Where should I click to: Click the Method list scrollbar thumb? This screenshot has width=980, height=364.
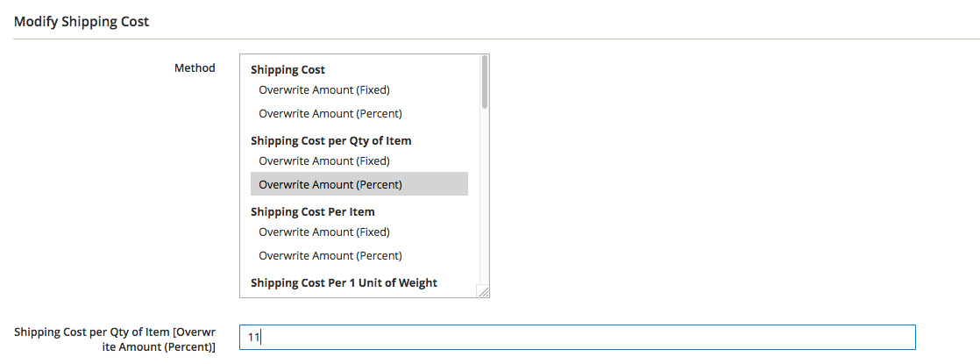pyautogui.click(x=484, y=82)
